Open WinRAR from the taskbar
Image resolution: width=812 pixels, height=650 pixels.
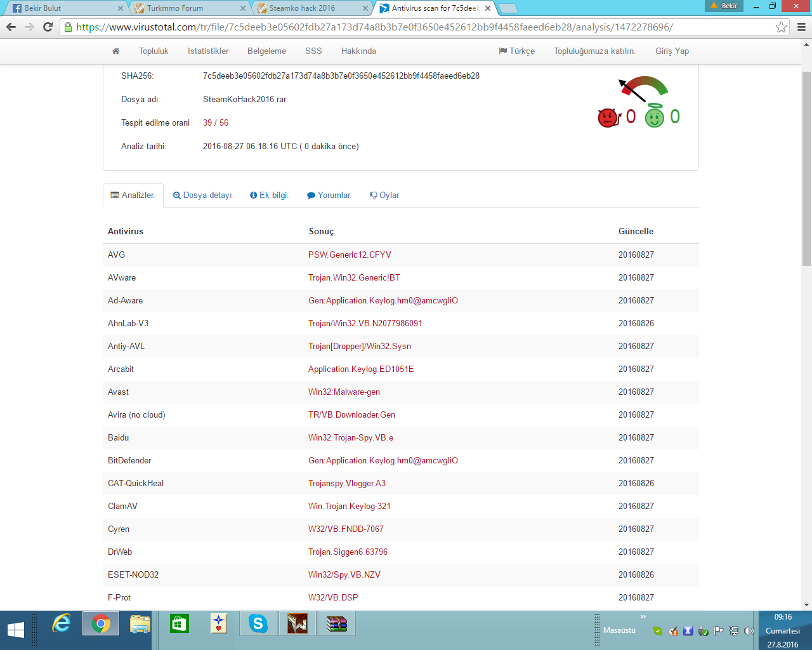click(337, 624)
